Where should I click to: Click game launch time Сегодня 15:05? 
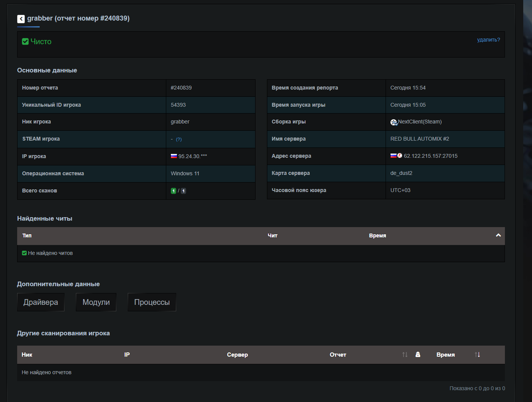pyautogui.click(x=408, y=105)
